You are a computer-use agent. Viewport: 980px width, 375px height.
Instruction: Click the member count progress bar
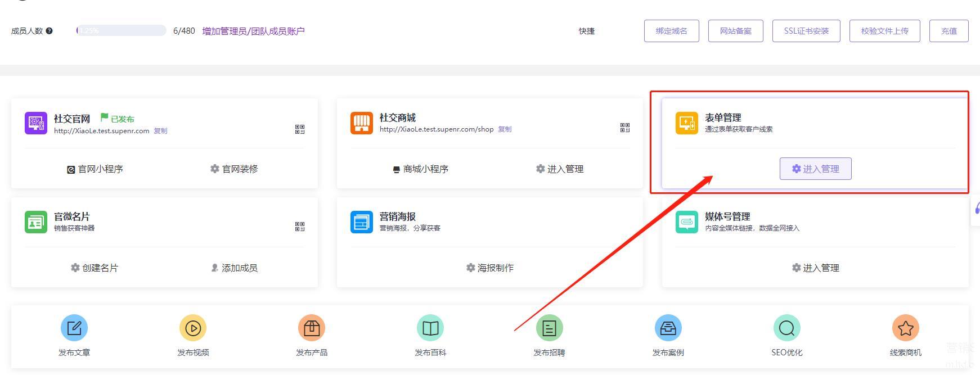[x=121, y=30]
